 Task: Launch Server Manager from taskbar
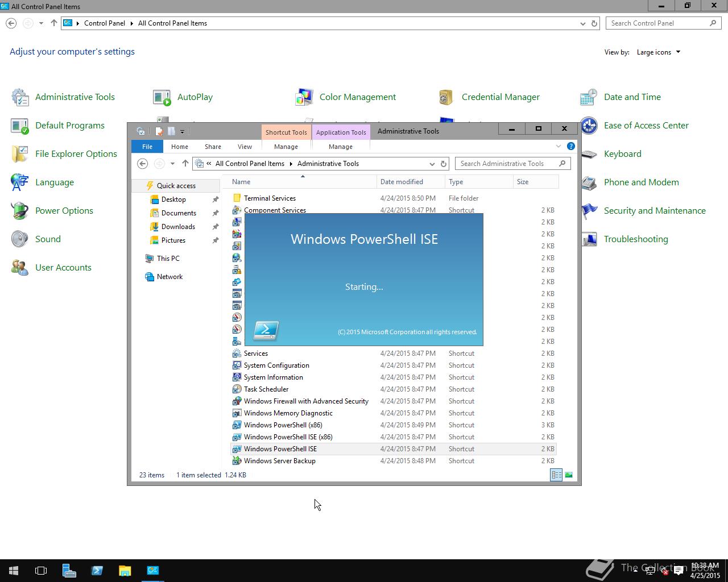69,571
